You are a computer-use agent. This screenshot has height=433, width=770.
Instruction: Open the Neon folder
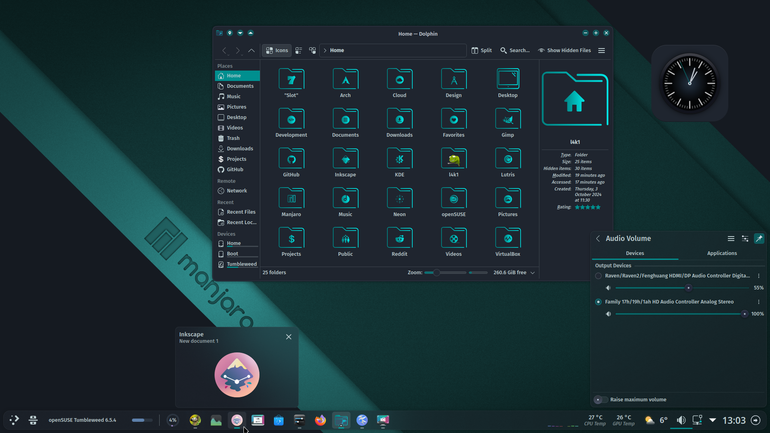pos(399,202)
